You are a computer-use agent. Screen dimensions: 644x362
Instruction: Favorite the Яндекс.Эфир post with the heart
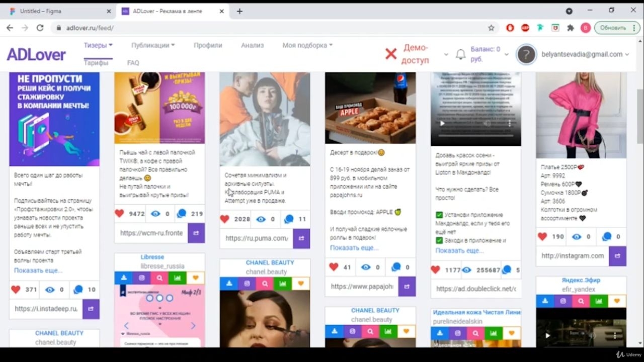pos(617,301)
